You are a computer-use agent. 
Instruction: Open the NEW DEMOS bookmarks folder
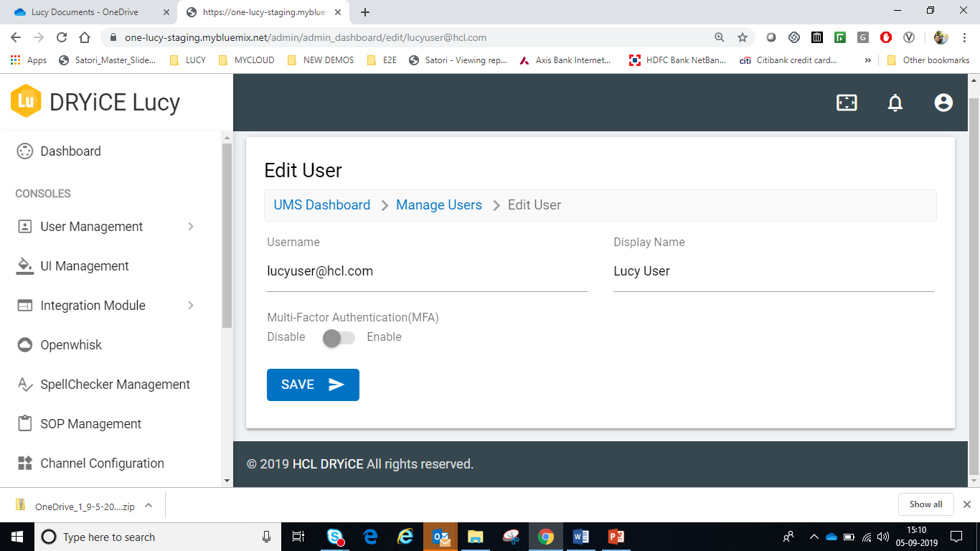coord(320,60)
